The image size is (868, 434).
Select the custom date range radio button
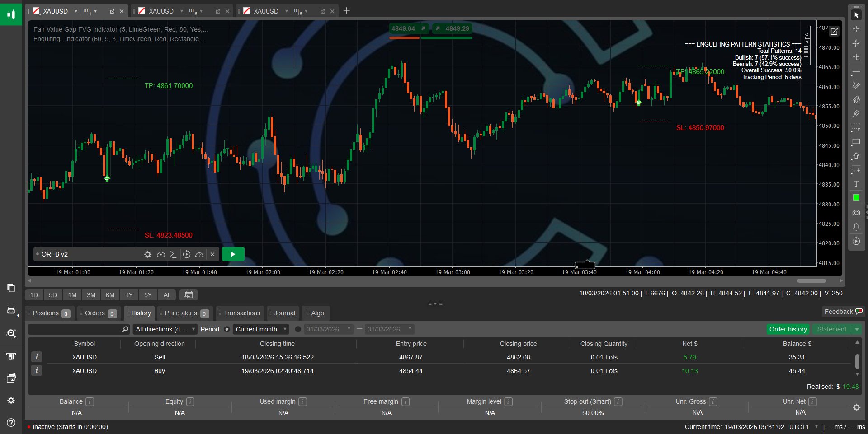298,329
